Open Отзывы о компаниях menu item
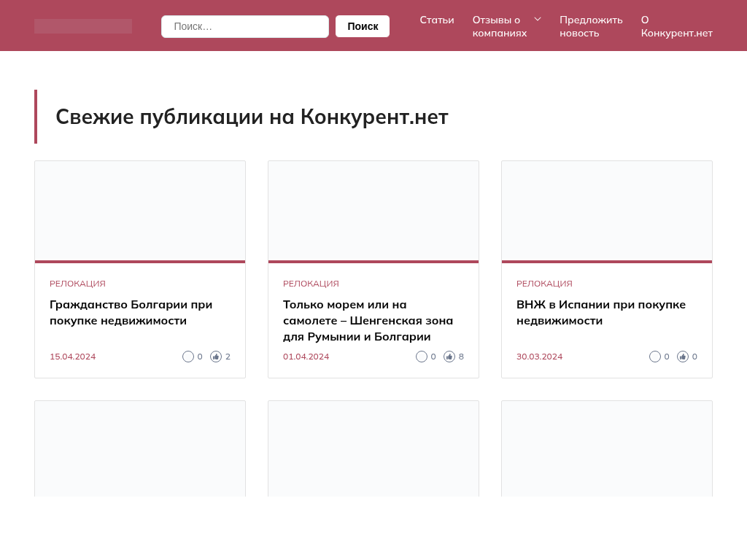 pyautogui.click(x=500, y=27)
